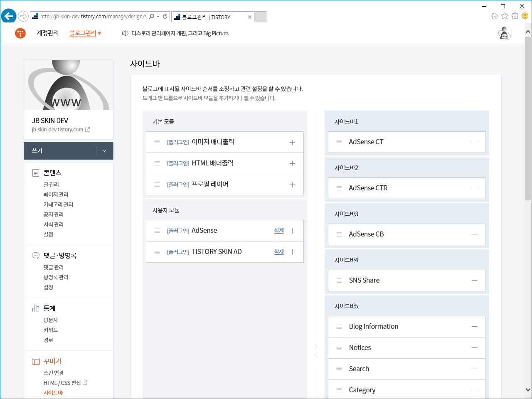The width and height of the screenshot is (532, 399).
Task: Click the scrollbar down arrow
Action: [528, 390]
